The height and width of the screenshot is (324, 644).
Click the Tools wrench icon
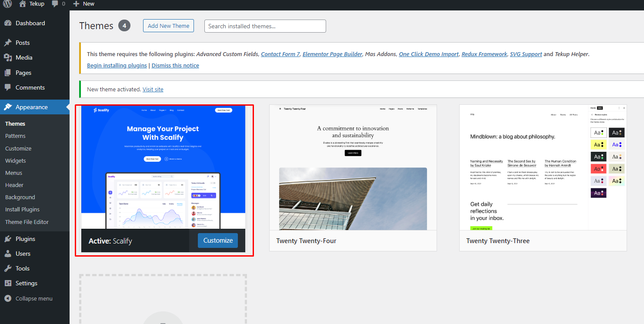8,268
